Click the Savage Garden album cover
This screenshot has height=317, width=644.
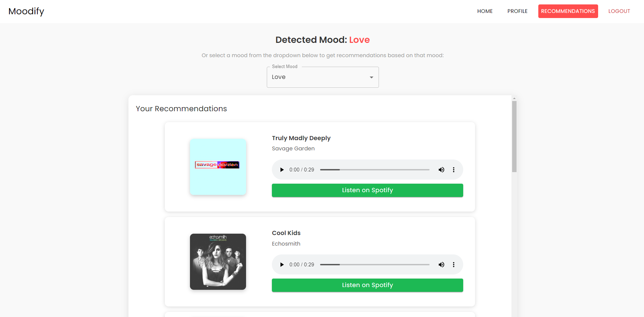[x=218, y=167]
